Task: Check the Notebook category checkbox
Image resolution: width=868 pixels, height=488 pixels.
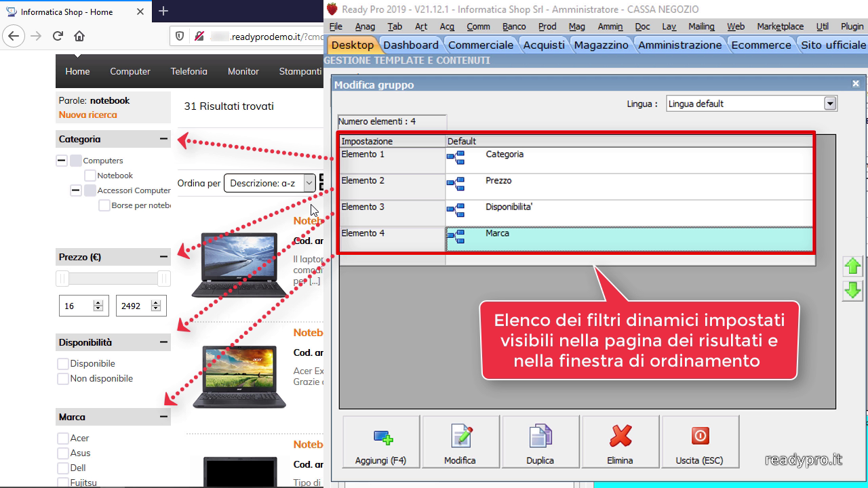Action: pos(90,176)
